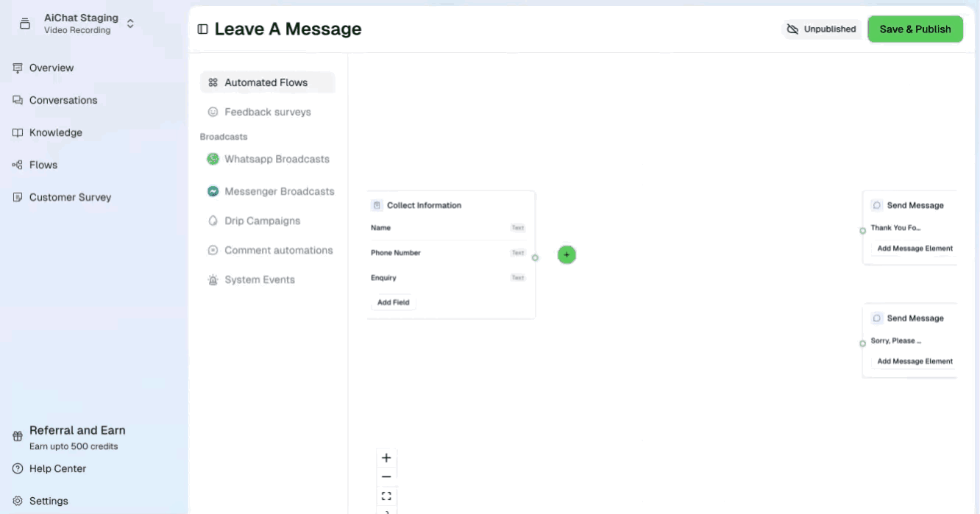
Task: Click the Comment automations icon
Action: [213, 250]
